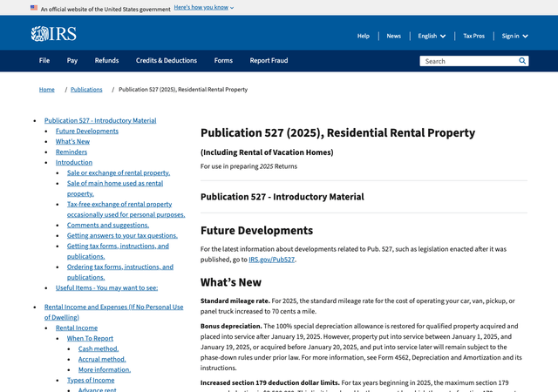Open the File menu
Viewport: 558px width, 392px height.
(x=44, y=60)
